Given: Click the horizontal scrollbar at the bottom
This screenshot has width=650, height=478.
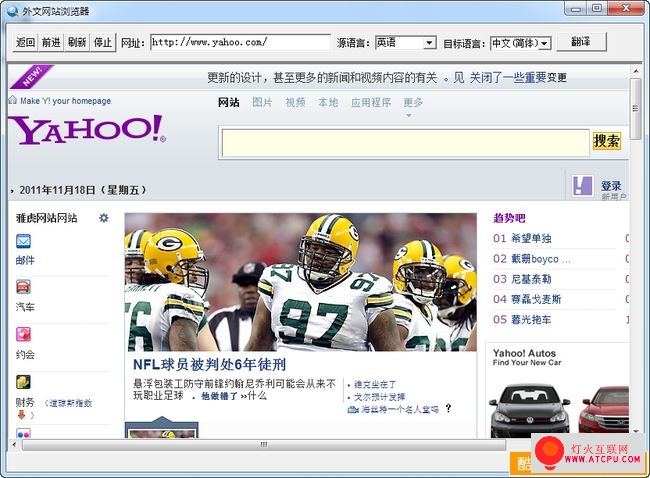Looking at the screenshot, I should click(x=264, y=444).
